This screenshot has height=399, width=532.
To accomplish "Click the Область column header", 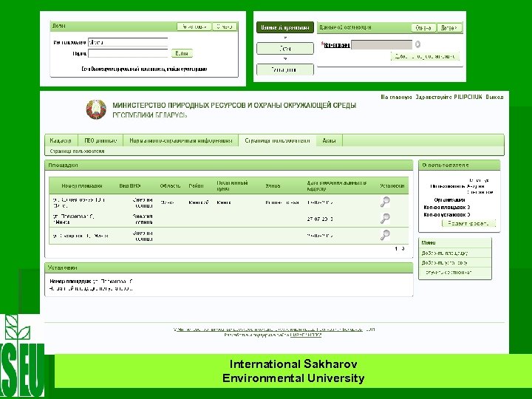I will pyautogui.click(x=170, y=186).
